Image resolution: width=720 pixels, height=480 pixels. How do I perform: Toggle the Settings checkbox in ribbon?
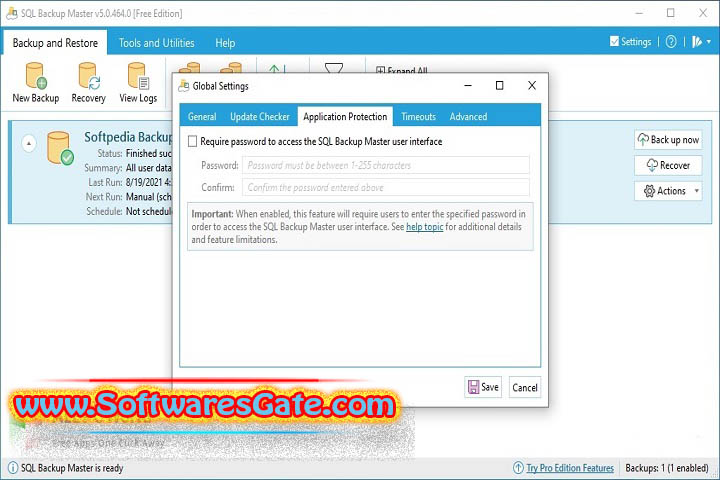[614, 41]
